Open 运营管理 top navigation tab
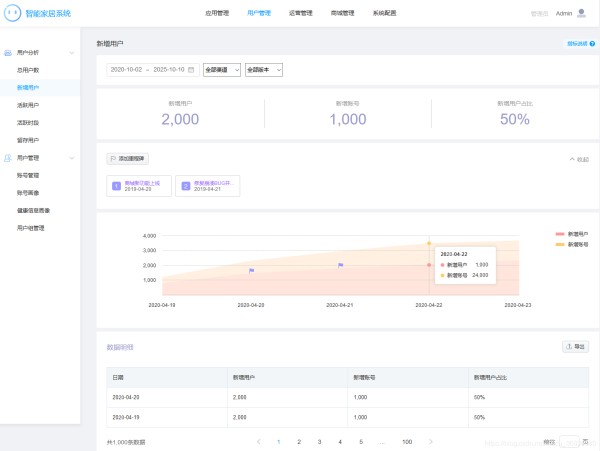This screenshot has height=451, width=600. (301, 13)
